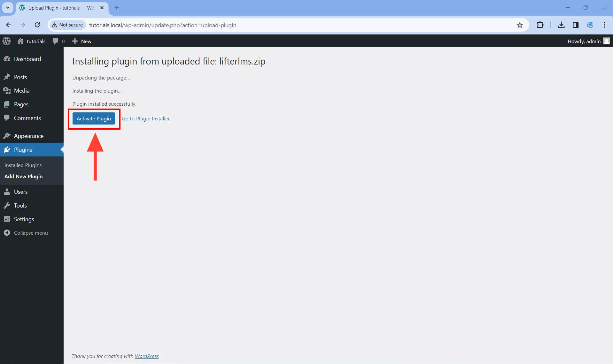Open the Howdy admin account menu
The image size is (613, 364).
588,41
